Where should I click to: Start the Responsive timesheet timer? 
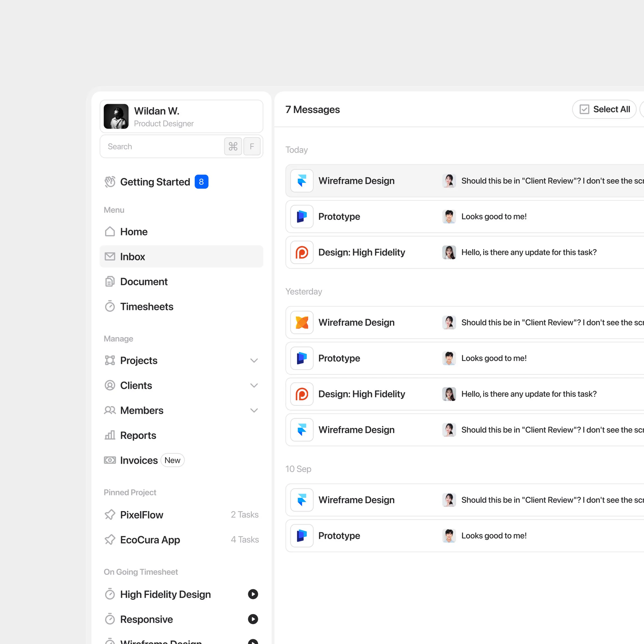253,619
